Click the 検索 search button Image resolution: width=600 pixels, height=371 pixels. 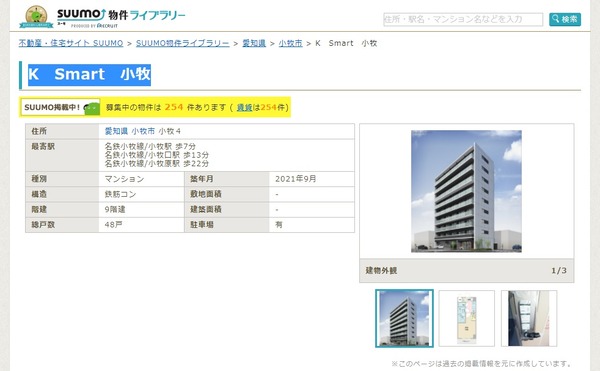(565, 19)
